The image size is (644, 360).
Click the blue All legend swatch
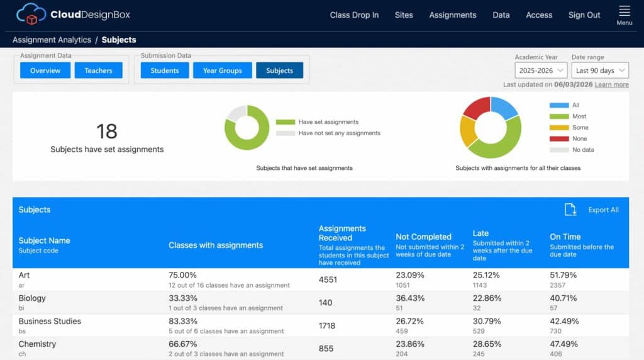[x=559, y=105]
